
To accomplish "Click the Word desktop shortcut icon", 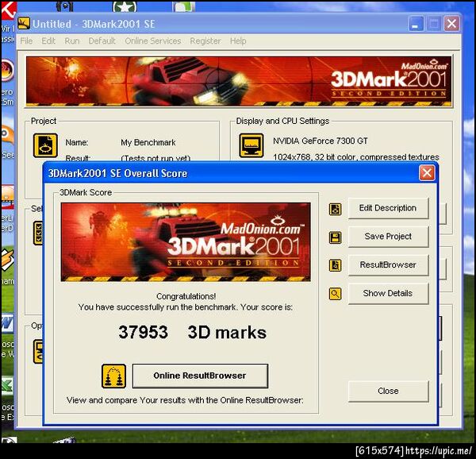I will point(7,324).
